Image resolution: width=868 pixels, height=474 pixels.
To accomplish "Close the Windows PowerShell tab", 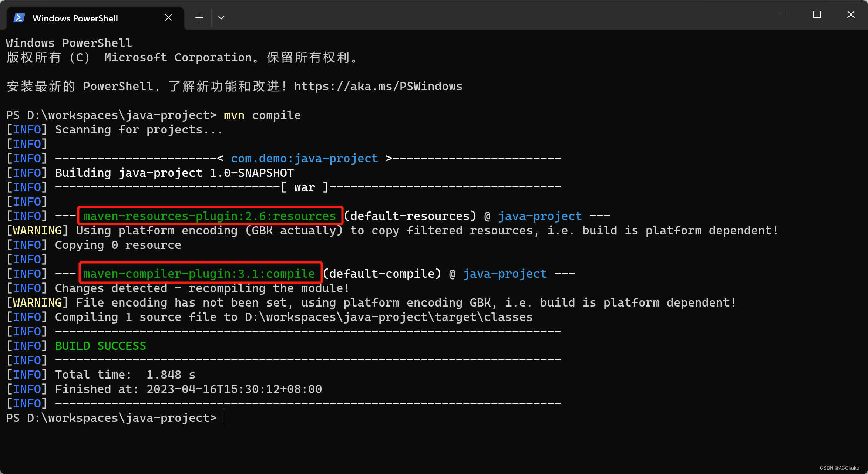I will tap(168, 17).
